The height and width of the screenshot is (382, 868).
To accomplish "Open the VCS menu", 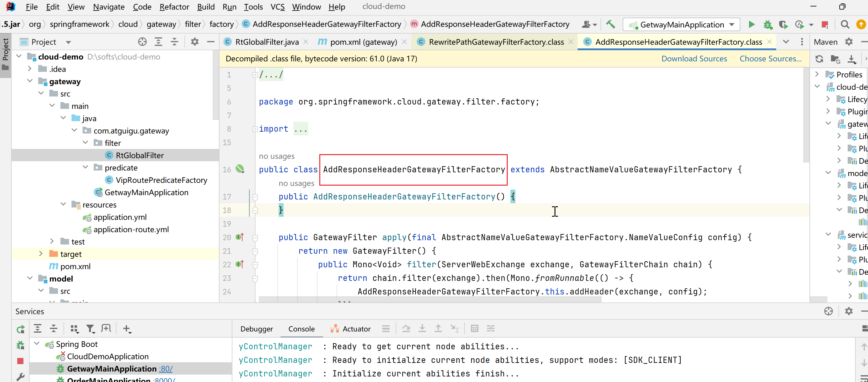I will coord(277,7).
